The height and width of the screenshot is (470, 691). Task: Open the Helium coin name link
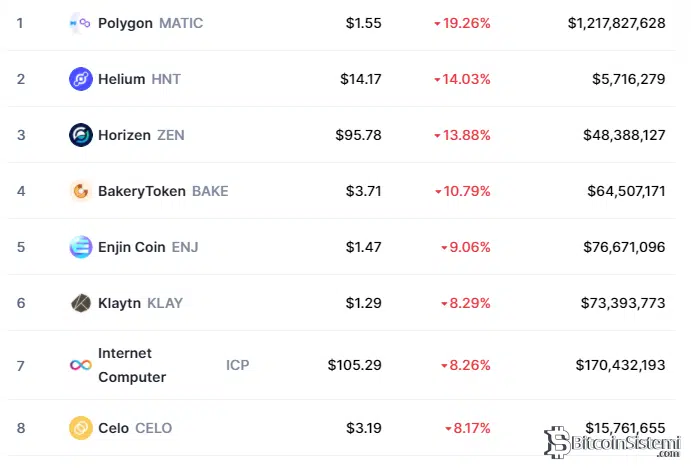coord(122,79)
